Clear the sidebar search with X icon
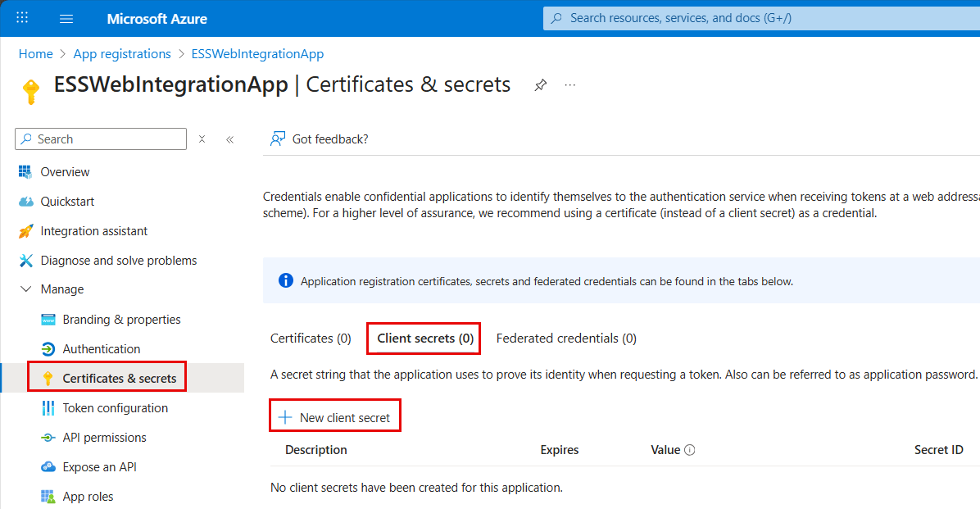Viewport: 980px width, 509px height. click(x=202, y=139)
